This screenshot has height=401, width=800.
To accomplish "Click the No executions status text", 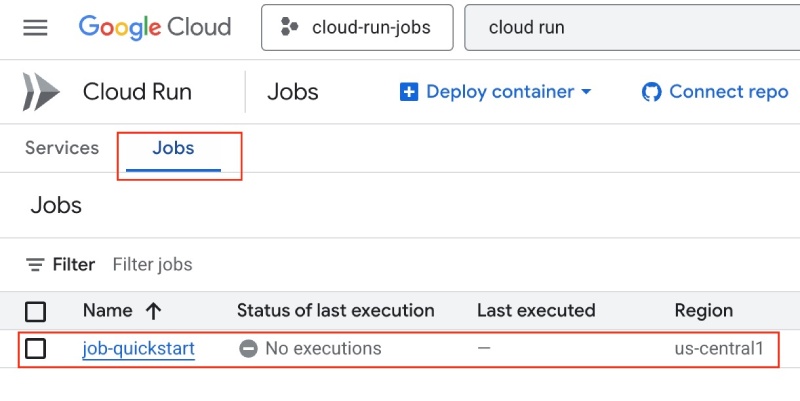I will (323, 348).
